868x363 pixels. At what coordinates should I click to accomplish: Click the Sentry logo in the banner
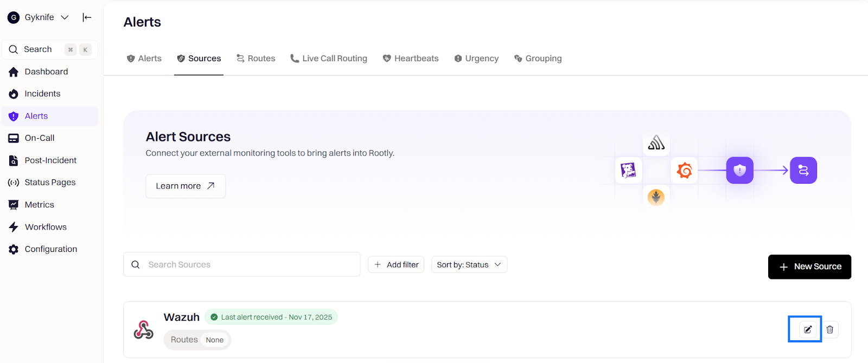[656, 143]
